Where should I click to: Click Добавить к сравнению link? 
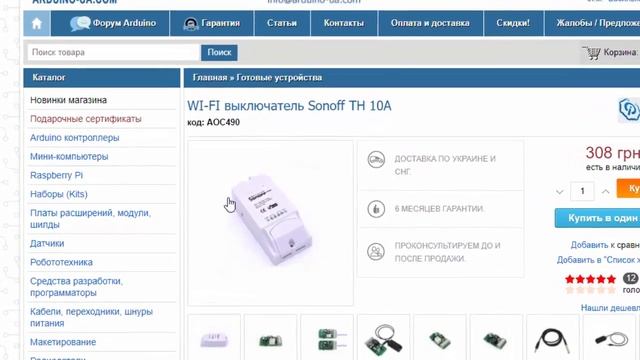tap(605, 245)
